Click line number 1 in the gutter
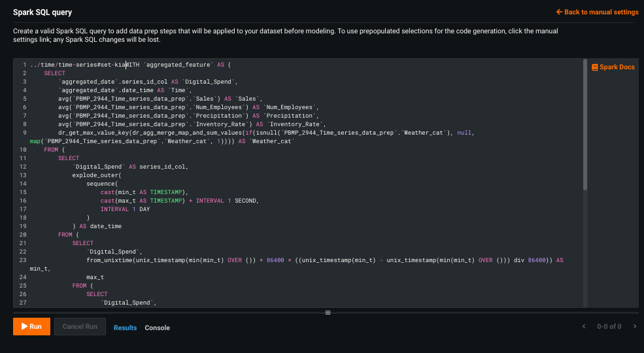Viewport: 644px width, 353px height. coord(24,65)
